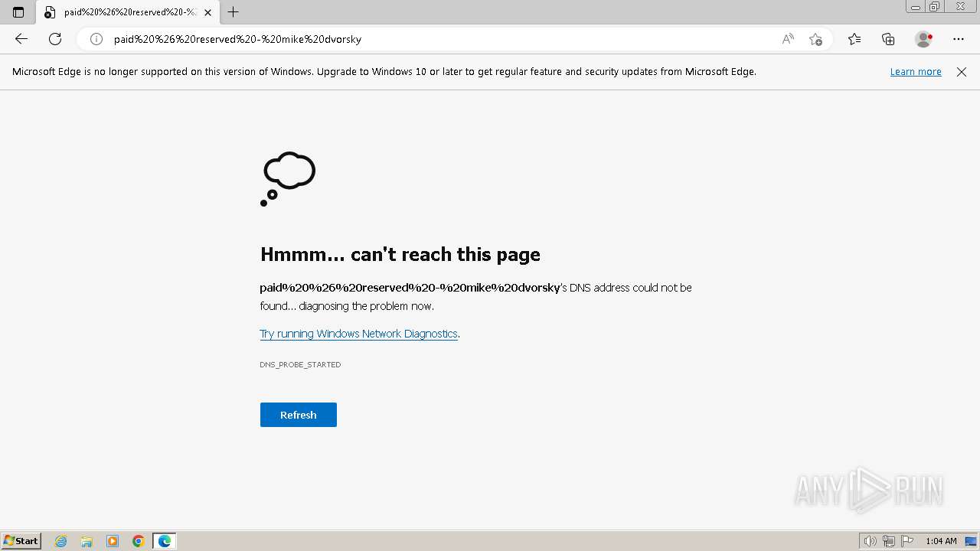Click Show desktop icon beside clock
Screen dimensions: 980x551
[971, 541]
